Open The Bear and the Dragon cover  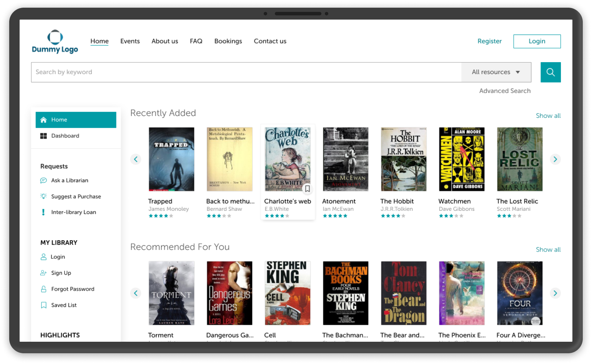(404, 293)
